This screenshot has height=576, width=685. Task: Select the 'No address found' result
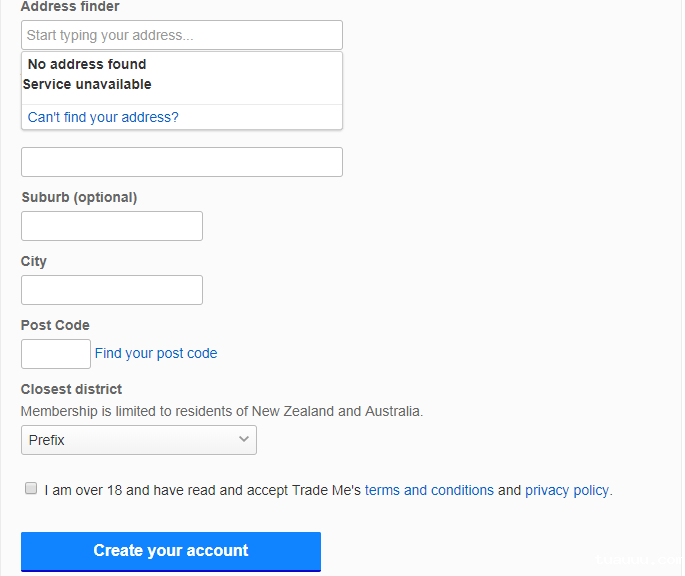(x=87, y=64)
